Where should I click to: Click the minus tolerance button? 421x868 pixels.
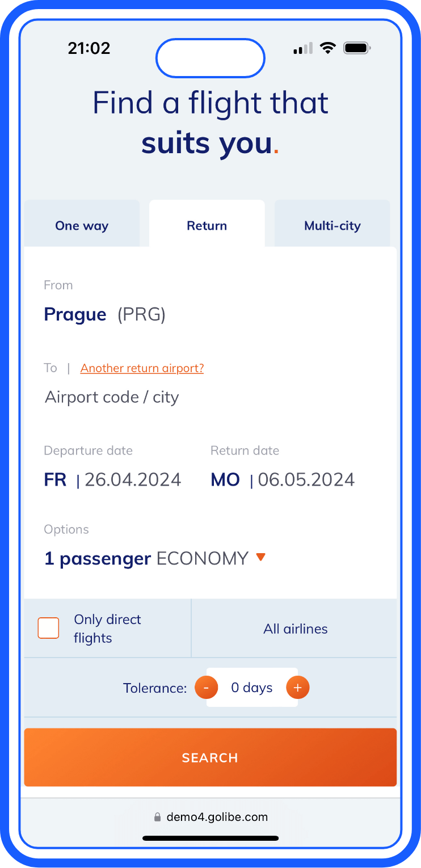pyautogui.click(x=207, y=688)
